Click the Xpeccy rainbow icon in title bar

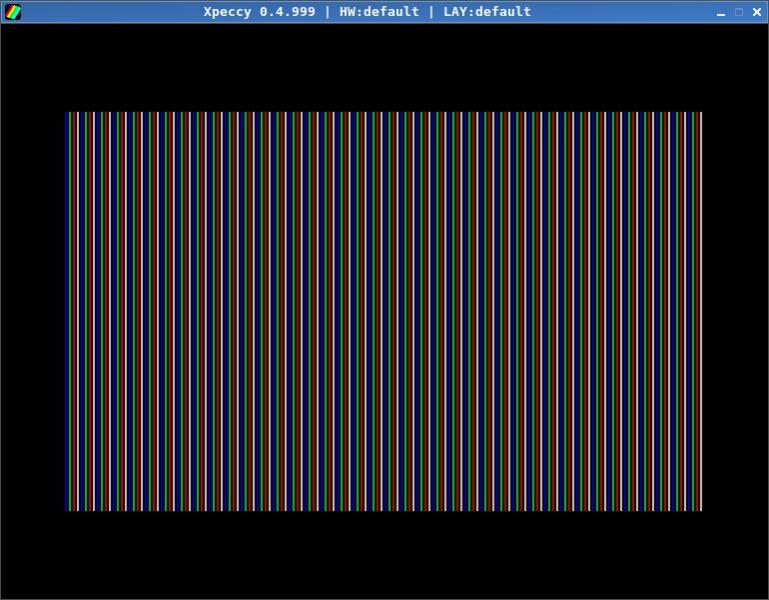12,12
